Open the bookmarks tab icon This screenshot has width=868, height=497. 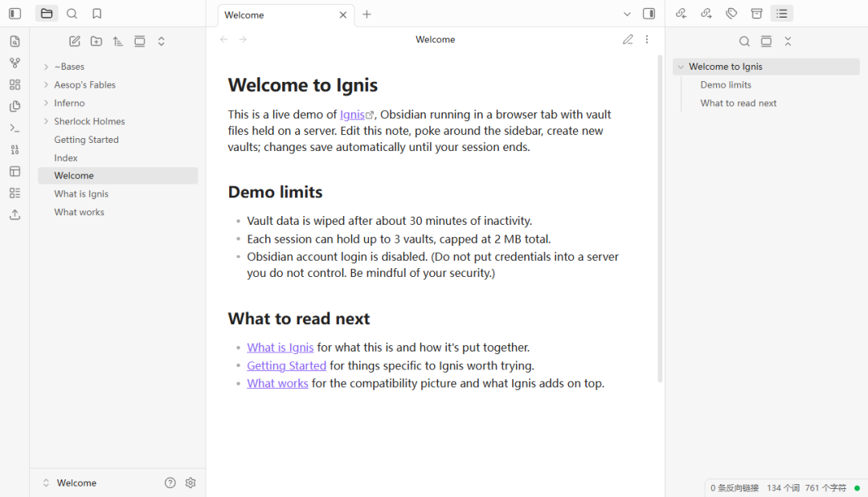click(97, 14)
